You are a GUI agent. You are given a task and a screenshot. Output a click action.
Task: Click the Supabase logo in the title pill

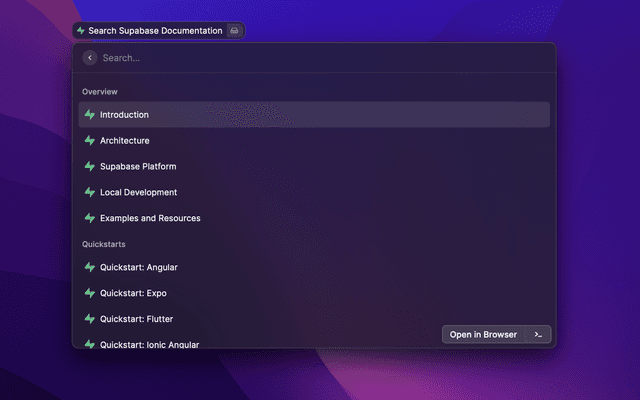pos(81,31)
